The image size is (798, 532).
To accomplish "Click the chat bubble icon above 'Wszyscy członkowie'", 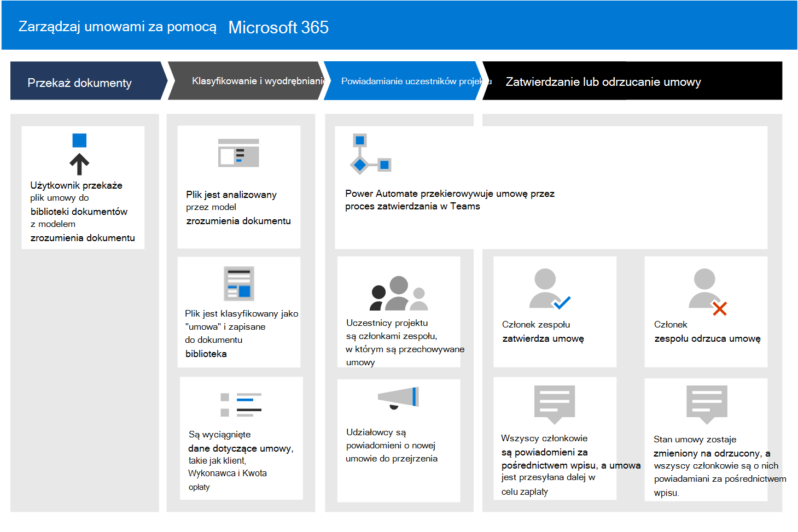I will [x=555, y=405].
